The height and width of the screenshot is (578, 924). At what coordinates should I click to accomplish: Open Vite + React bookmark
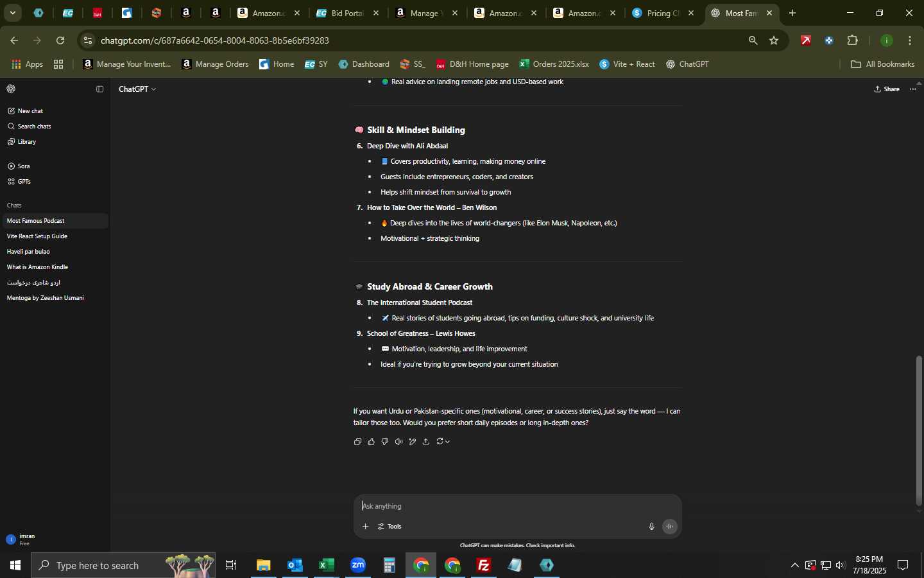coord(628,64)
